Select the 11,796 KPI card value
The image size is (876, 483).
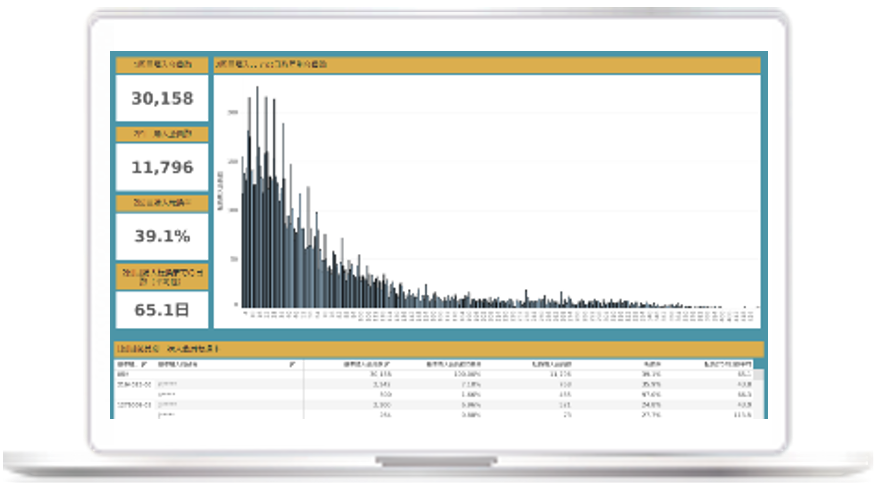coord(161,167)
